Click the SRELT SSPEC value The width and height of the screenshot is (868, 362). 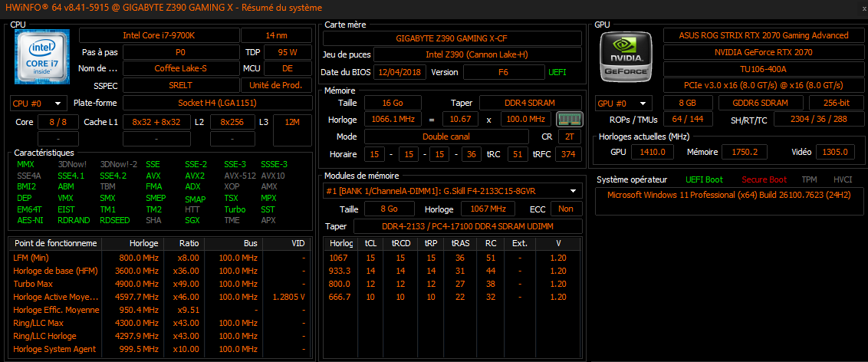point(181,85)
